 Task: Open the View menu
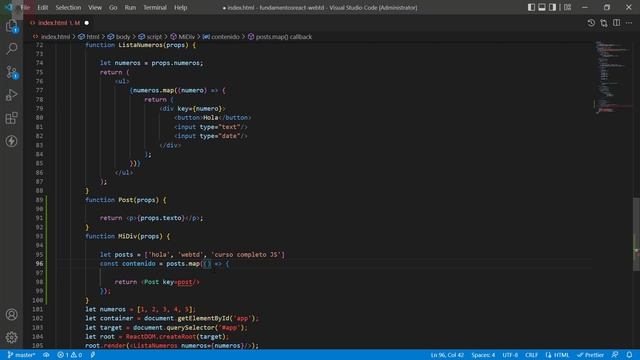point(95,7)
